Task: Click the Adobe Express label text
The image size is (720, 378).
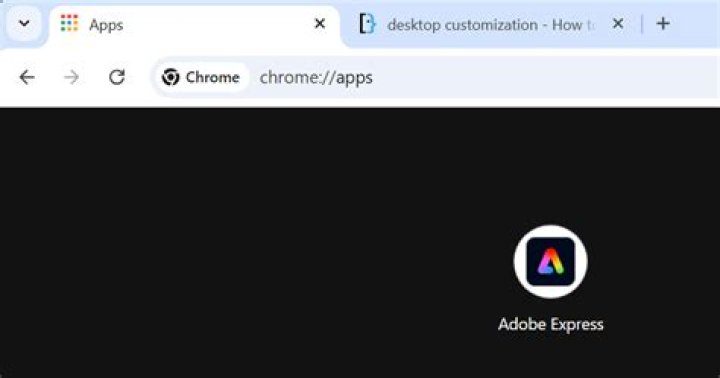Action: tap(551, 324)
